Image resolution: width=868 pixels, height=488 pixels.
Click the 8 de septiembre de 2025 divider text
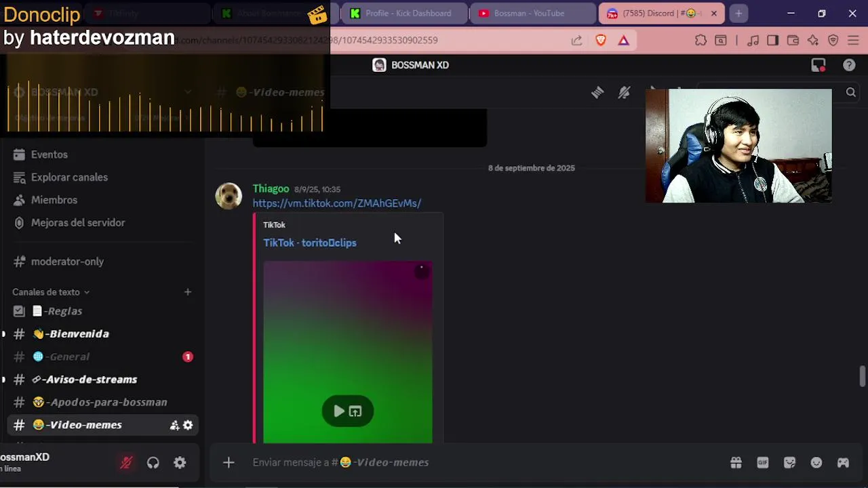coord(532,168)
